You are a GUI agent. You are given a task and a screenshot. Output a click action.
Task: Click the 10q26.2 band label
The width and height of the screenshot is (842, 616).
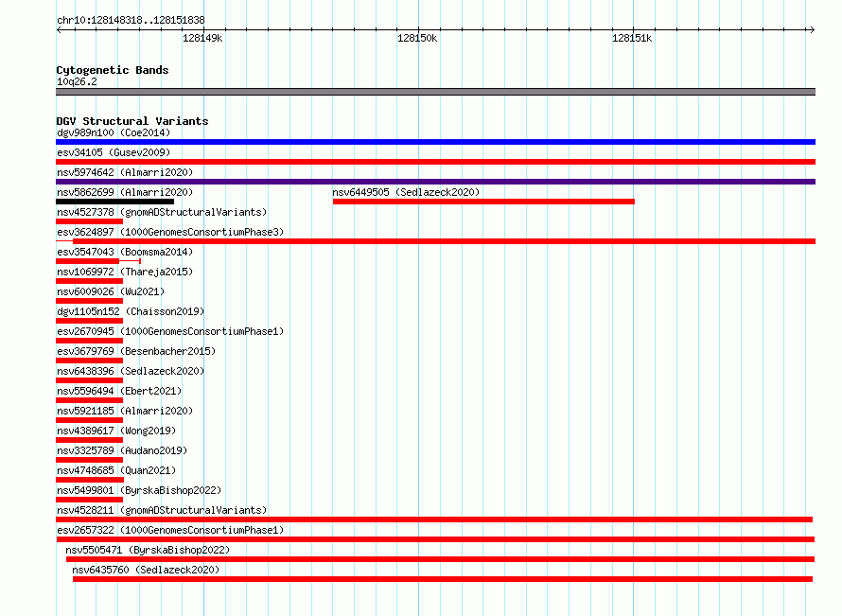77,81
